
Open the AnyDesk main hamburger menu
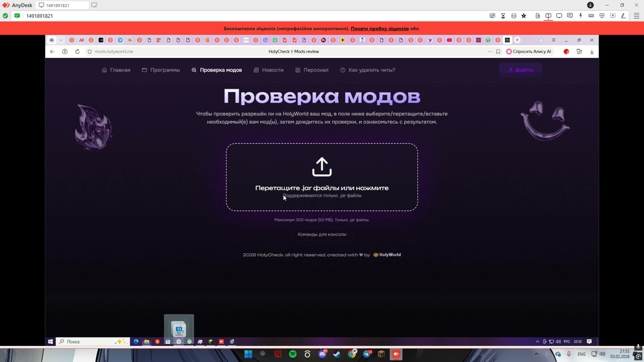tap(636, 16)
